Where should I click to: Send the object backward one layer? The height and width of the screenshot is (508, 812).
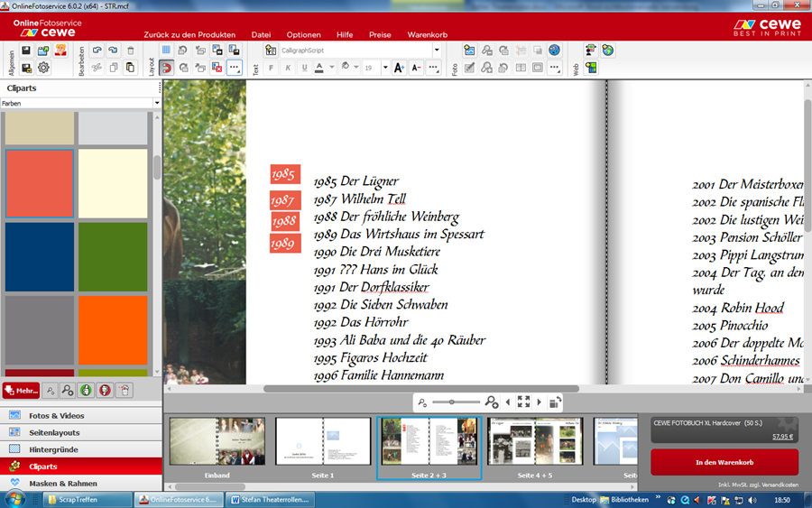pyautogui.click(x=200, y=68)
